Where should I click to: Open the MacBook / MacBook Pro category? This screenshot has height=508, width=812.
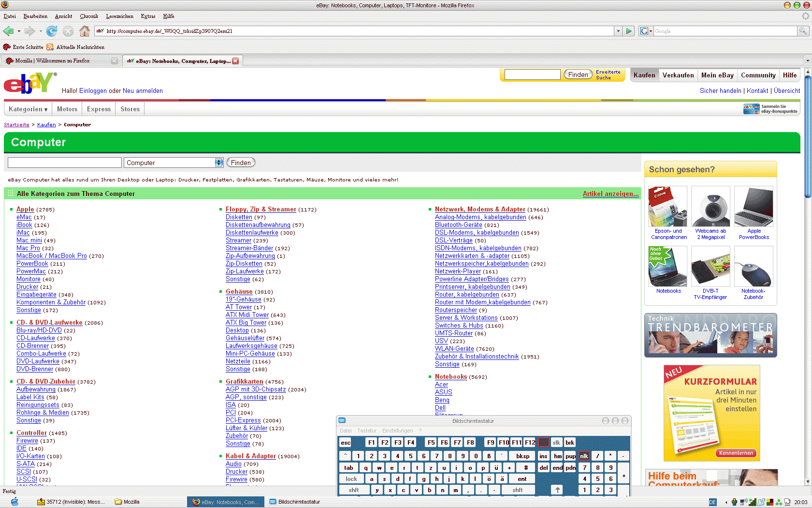(52, 256)
